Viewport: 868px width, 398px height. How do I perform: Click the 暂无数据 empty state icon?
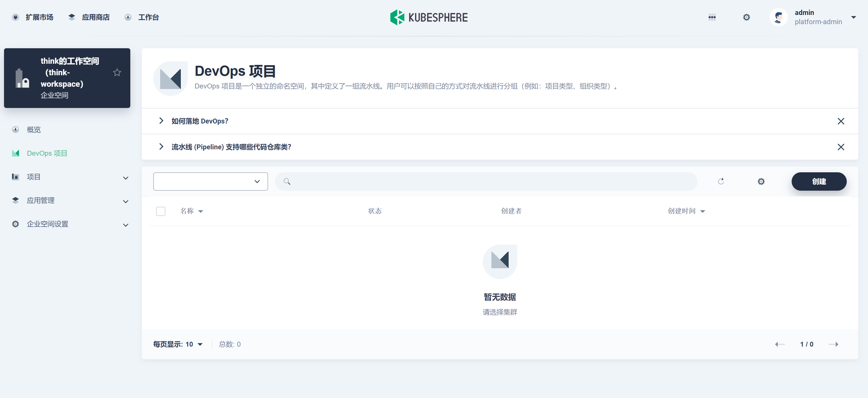pos(500,262)
